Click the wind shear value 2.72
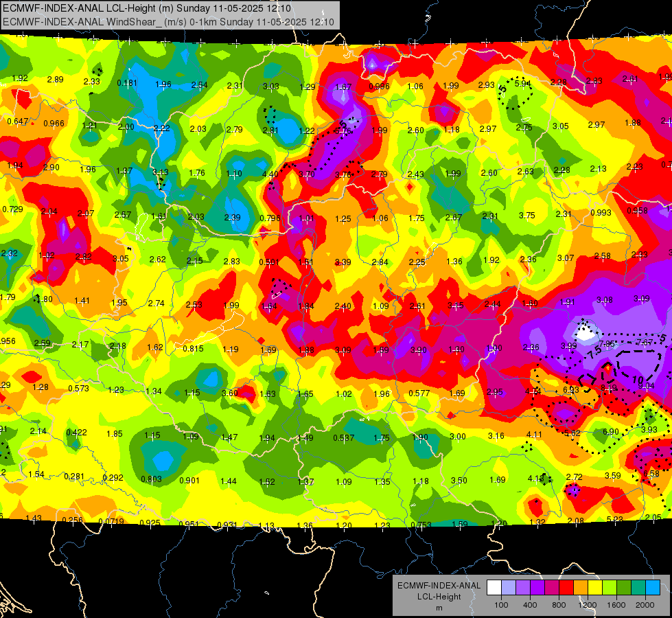 click(x=575, y=477)
